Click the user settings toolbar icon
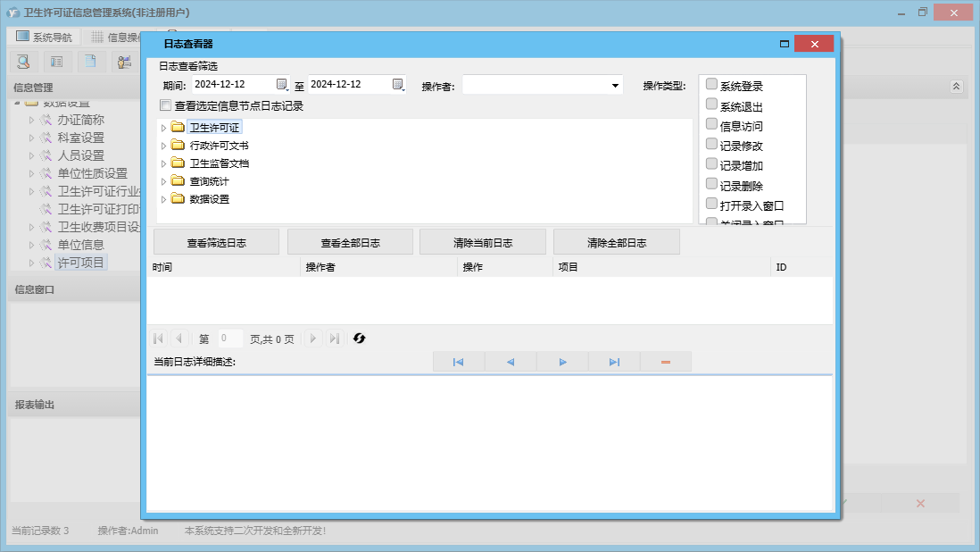The width and height of the screenshot is (980, 552). (124, 62)
